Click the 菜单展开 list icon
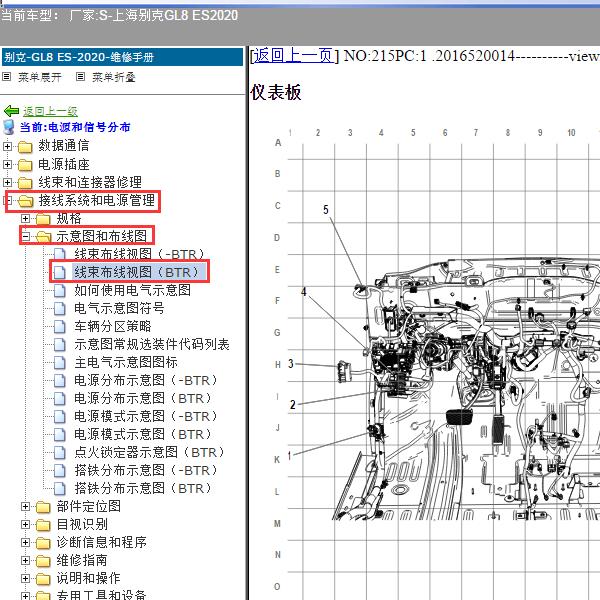 (7, 77)
